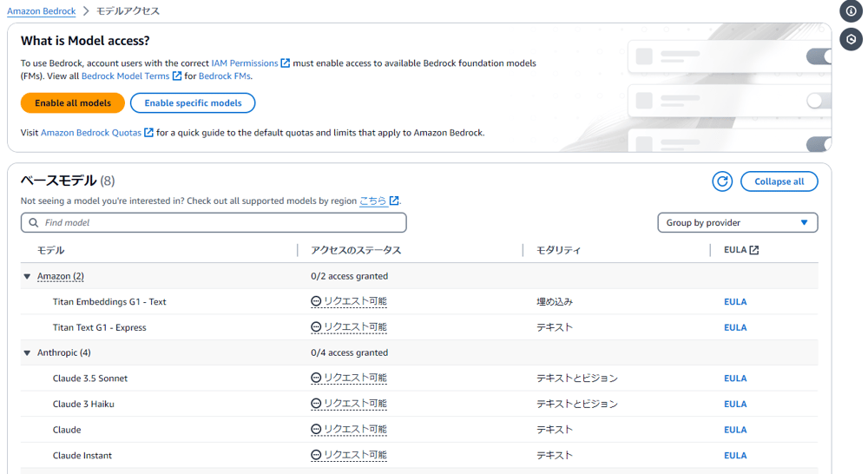Screen dimensions: 868x474
Task: Click the アクセスのステータス column header
Action: pos(356,250)
